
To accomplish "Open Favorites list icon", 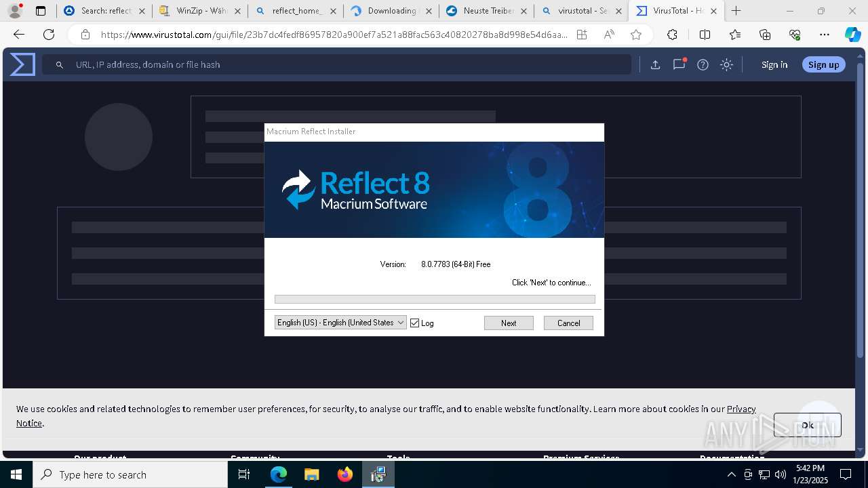I will tap(735, 35).
